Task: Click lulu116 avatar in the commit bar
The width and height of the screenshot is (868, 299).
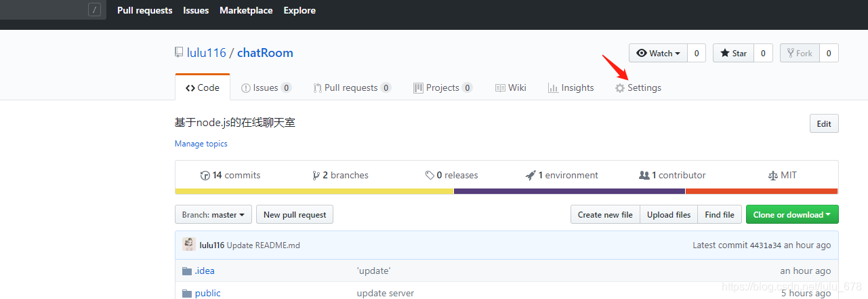Action: click(x=189, y=245)
